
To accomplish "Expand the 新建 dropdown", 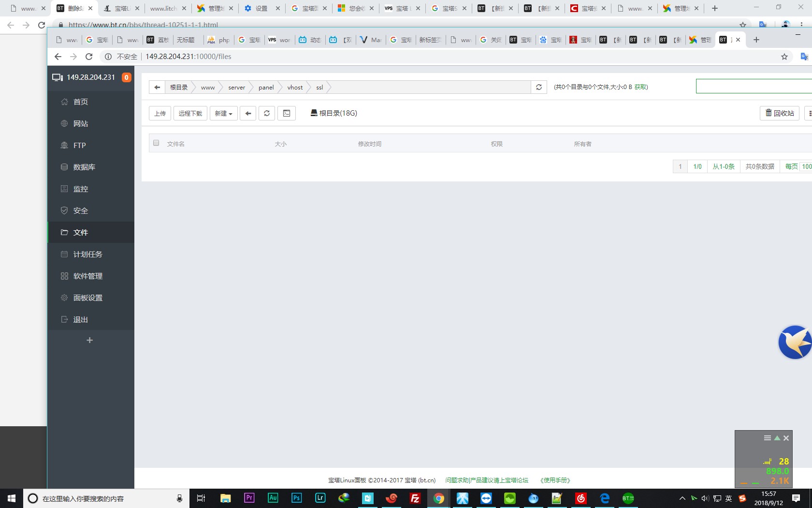I will (224, 113).
